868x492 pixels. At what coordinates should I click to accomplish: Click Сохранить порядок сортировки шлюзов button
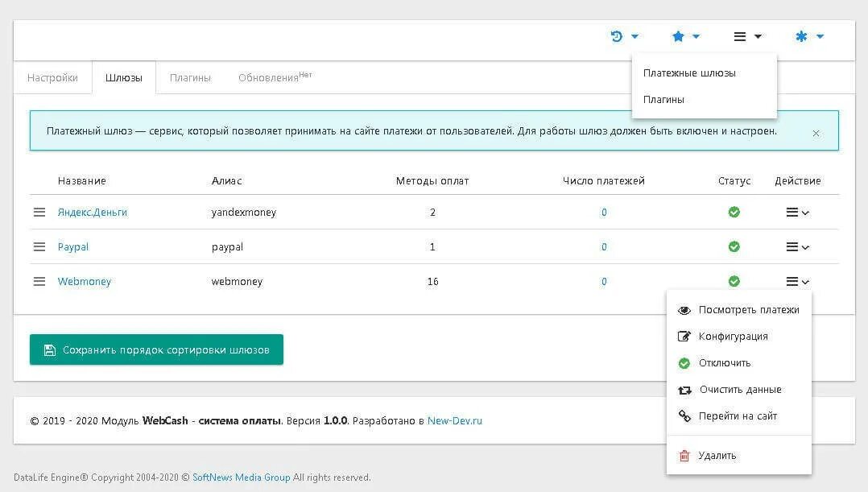coord(157,349)
